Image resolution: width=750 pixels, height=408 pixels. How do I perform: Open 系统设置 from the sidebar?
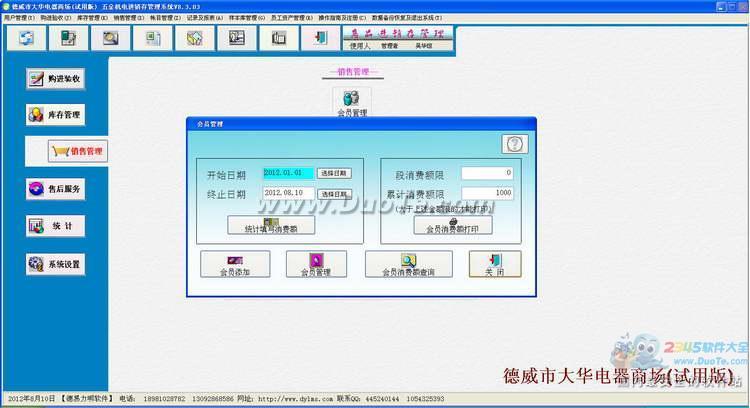55,264
